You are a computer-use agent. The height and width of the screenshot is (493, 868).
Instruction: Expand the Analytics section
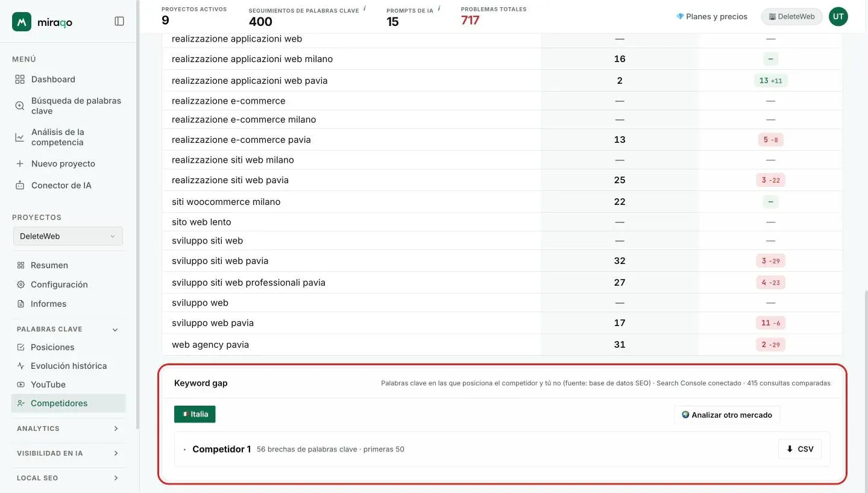coord(116,429)
